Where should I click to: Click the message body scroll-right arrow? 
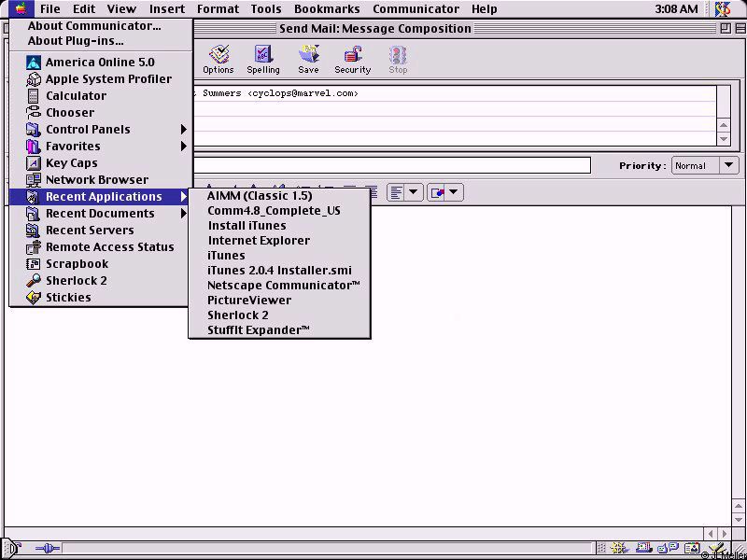click(x=725, y=534)
